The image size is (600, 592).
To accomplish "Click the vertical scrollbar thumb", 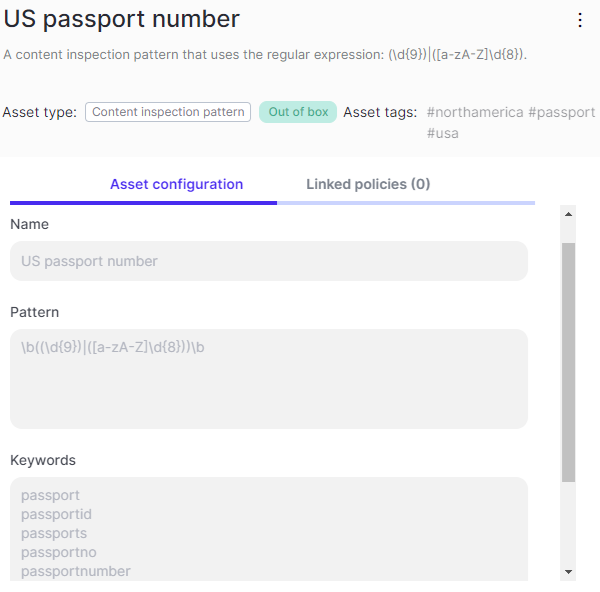I will (568, 360).
